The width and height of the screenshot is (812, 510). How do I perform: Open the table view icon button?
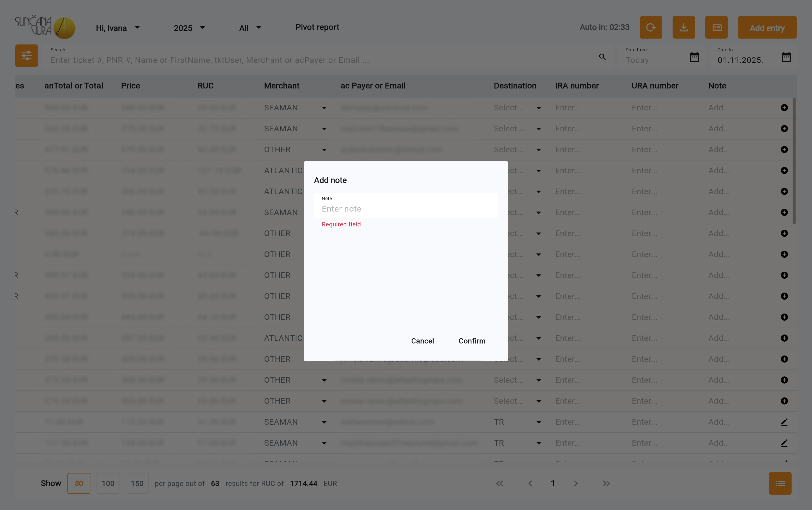pyautogui.click(x=716, y=27)
